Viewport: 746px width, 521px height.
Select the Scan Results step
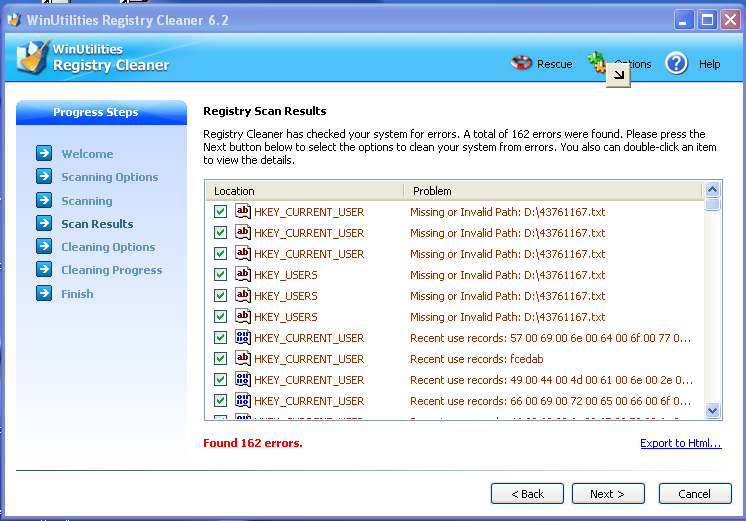[97, 224]
